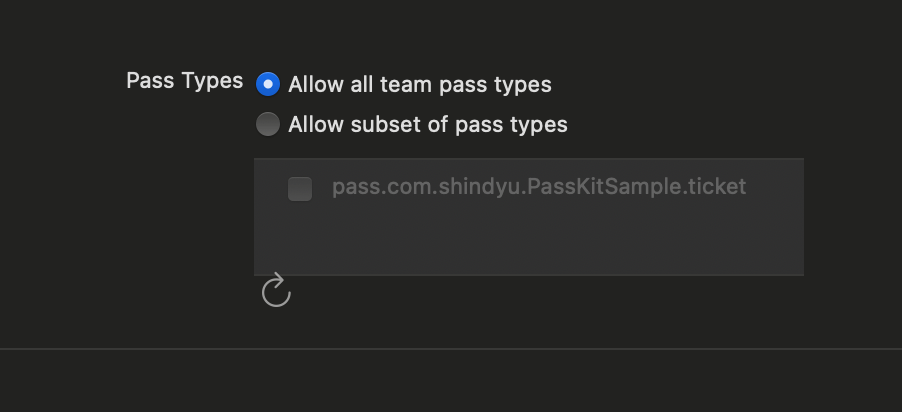Click the pass.com.shindyu.PassKitSample.ticket identifier text
Image resolution: width=902 pixels, height=412 pixels.
pyautogui.click(x=538, y=187)
